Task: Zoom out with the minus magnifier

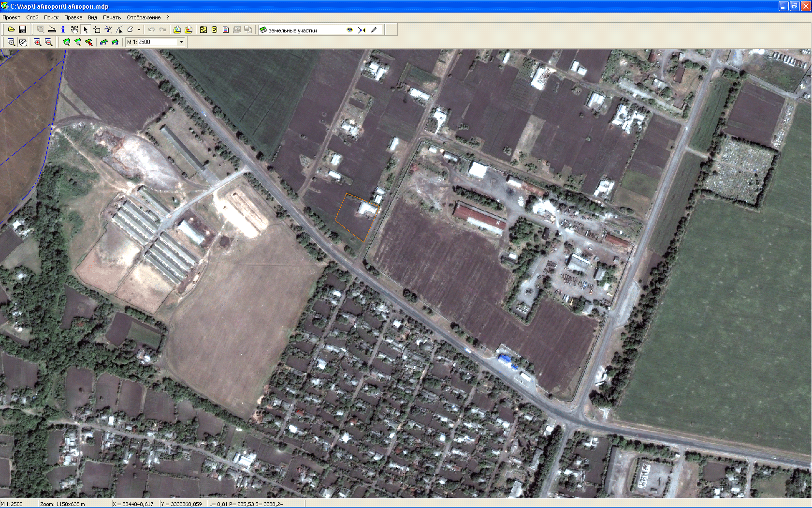Action: point(48,42)
